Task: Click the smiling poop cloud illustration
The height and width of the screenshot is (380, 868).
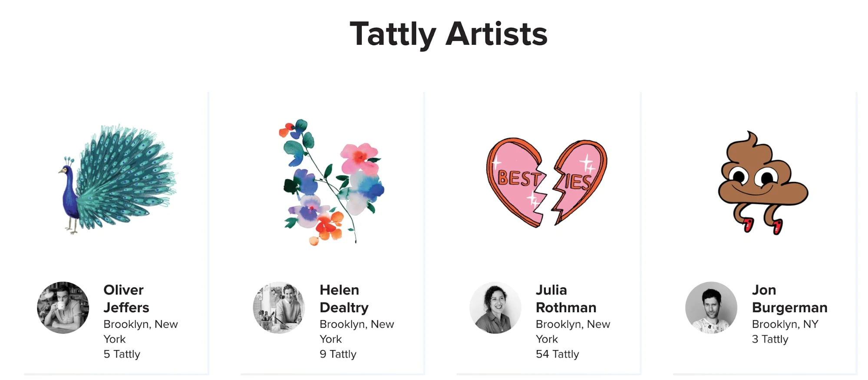Action: pos(762,182)
